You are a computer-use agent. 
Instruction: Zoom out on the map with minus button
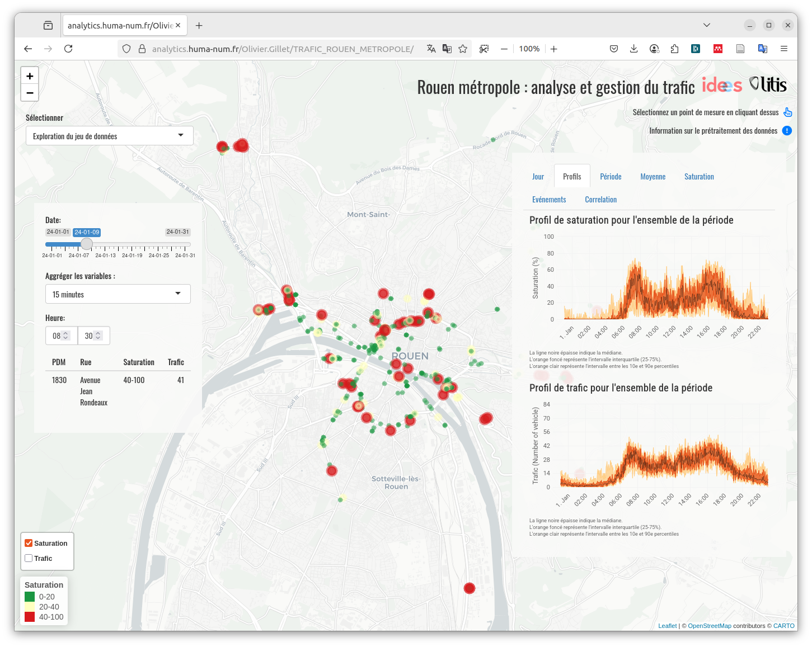[30, 93]
